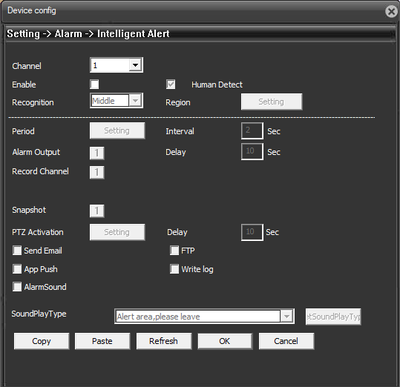Toggle Alarm Output channel 1
Screen dimensions: 400x387
(97, 153)
